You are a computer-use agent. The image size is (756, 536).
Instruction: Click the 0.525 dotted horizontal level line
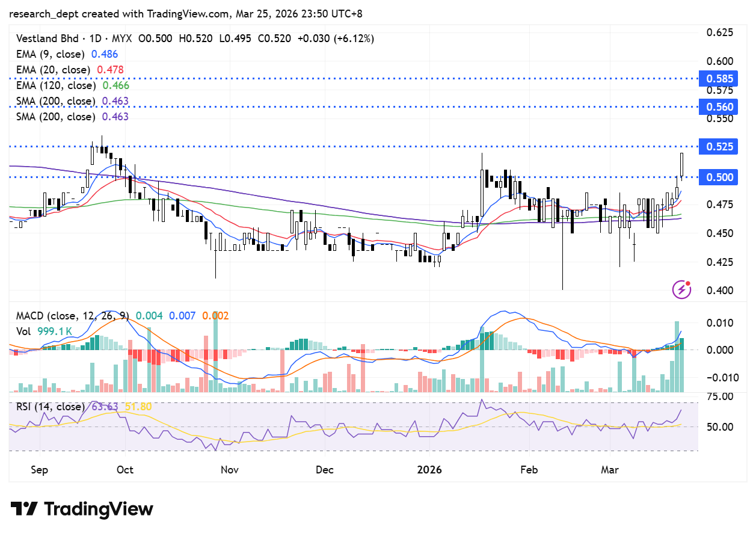pos(361,146)
